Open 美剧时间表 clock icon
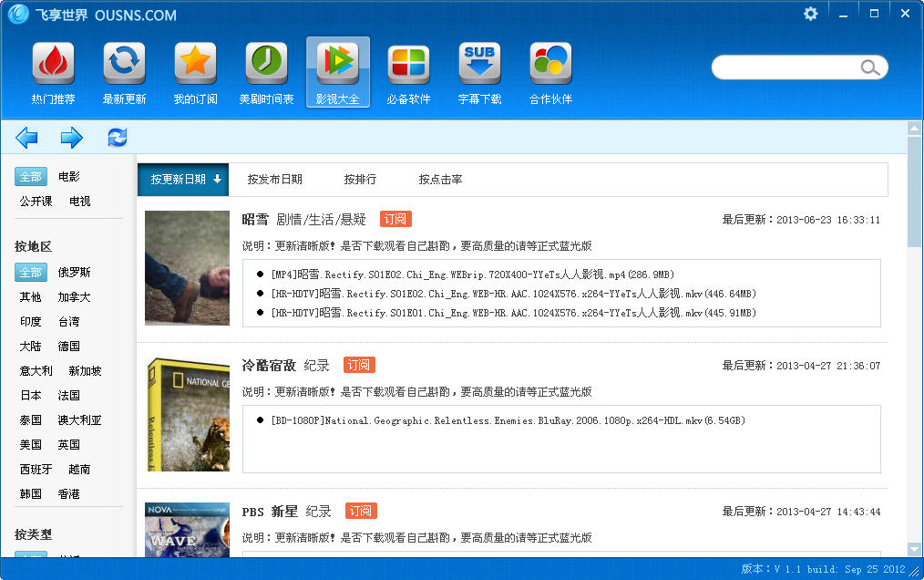The width and height of the screenshot is (924, 580). [266, 63]
